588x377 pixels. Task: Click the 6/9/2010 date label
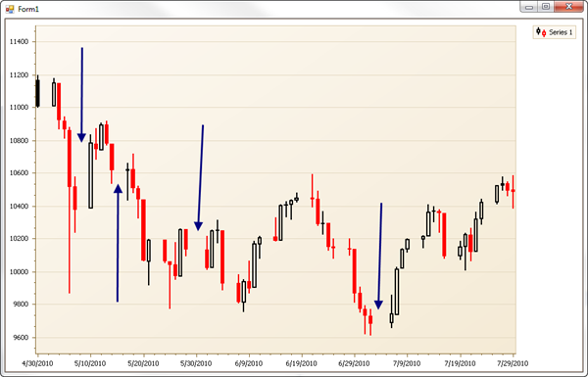point(249,363)
